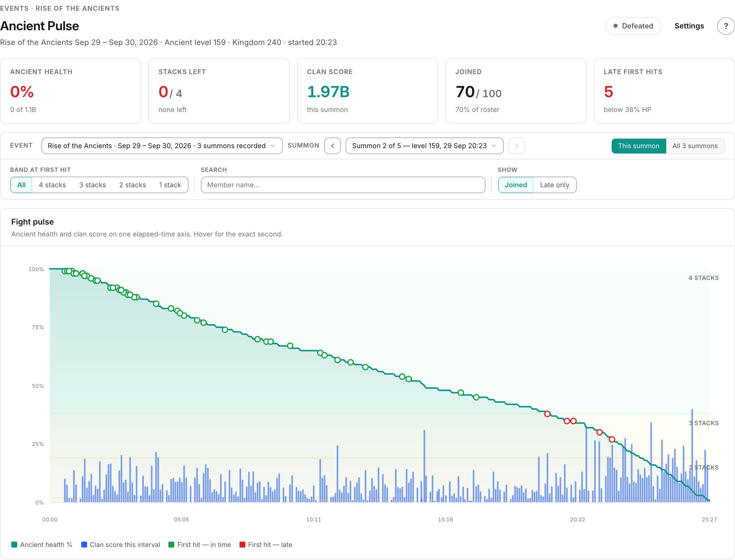
Task: Click the 10:11 time axis label
Action: [x=313, y=519]
